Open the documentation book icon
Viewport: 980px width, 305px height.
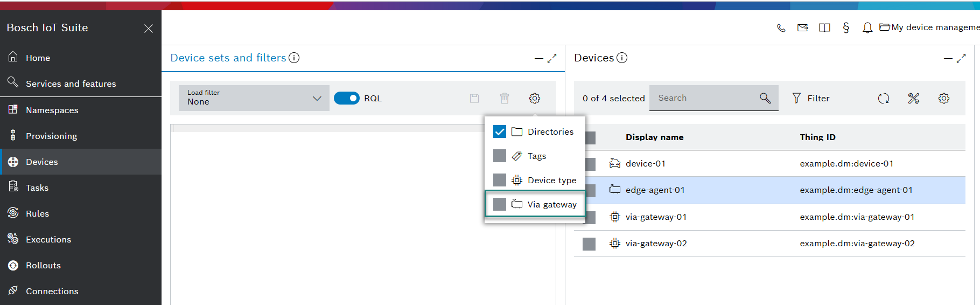click(x=824, y=27)
